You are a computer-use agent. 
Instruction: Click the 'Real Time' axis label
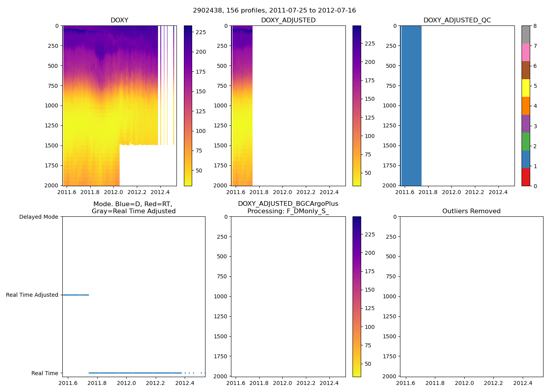(x=45, y=373)
